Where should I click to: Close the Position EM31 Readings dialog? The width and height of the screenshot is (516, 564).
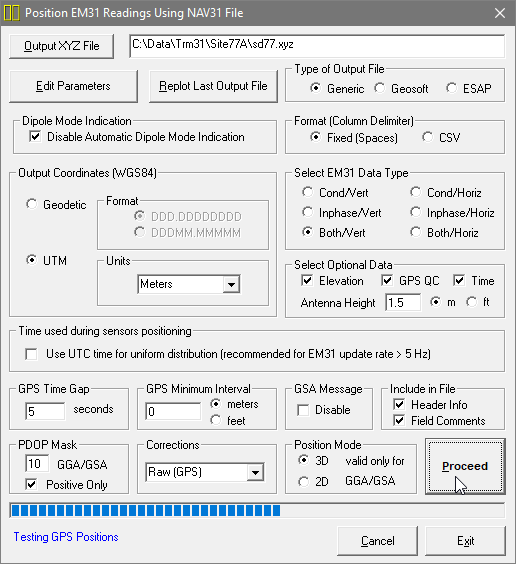(x=499, y=13)
